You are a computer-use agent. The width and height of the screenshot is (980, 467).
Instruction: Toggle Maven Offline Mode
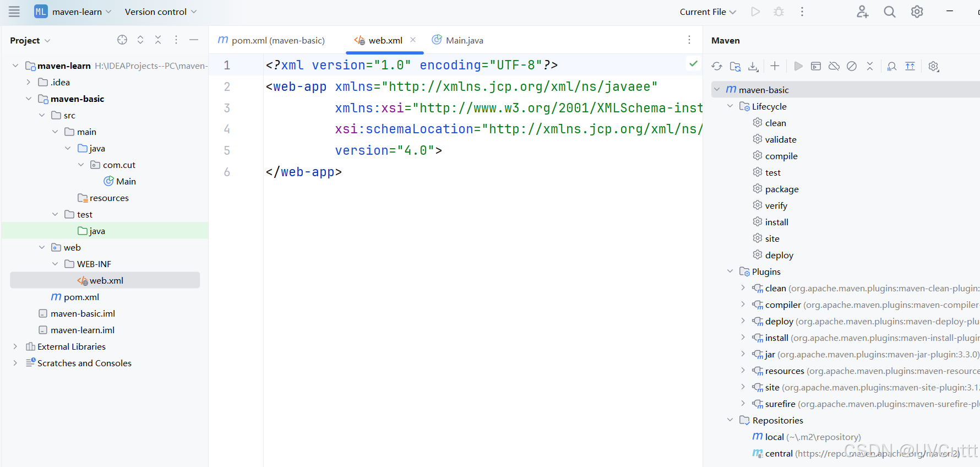(834, 66)
